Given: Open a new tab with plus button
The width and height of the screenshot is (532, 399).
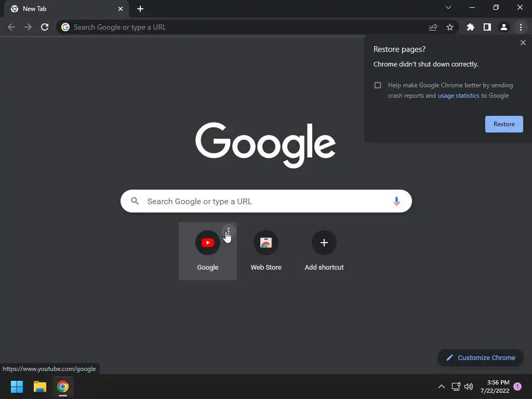Looking at the screenshot, I should point(140,9).
